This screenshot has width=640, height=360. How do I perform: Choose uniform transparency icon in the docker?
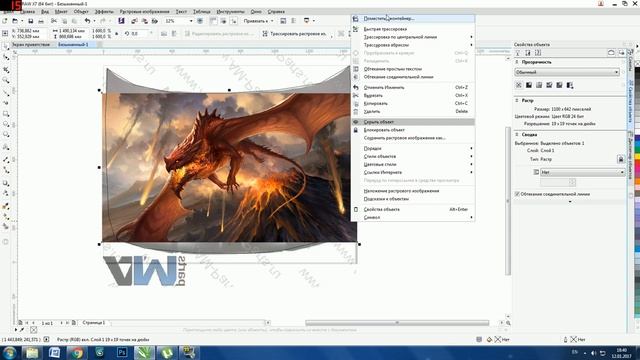click(529, 85)
